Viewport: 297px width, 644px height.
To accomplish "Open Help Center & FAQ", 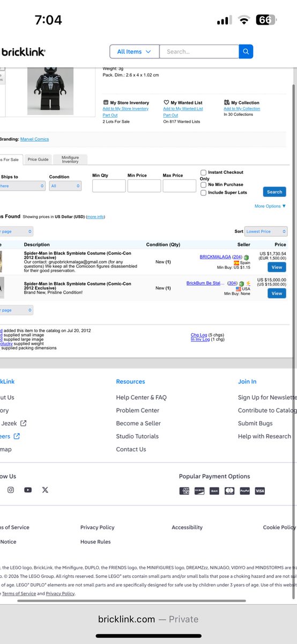I will click(x=142, y=398).
